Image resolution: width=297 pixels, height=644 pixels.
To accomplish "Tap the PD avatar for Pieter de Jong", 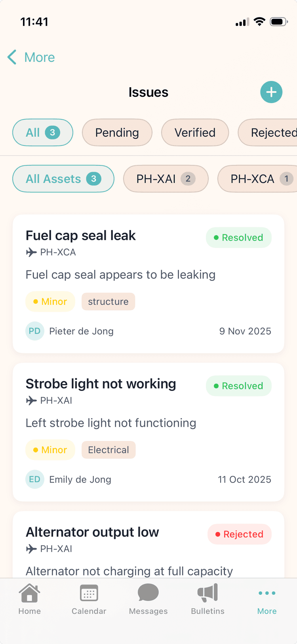I will tap(35, 331).
